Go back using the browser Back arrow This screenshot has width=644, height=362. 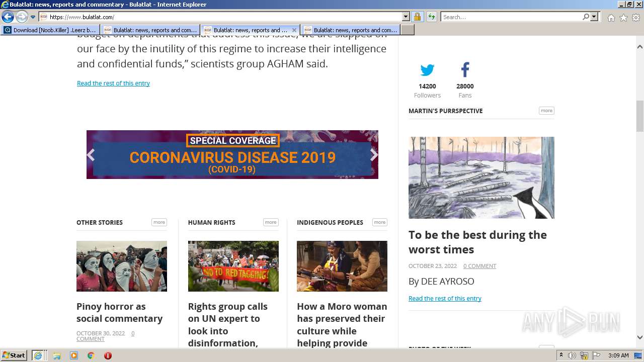[8, 17]
